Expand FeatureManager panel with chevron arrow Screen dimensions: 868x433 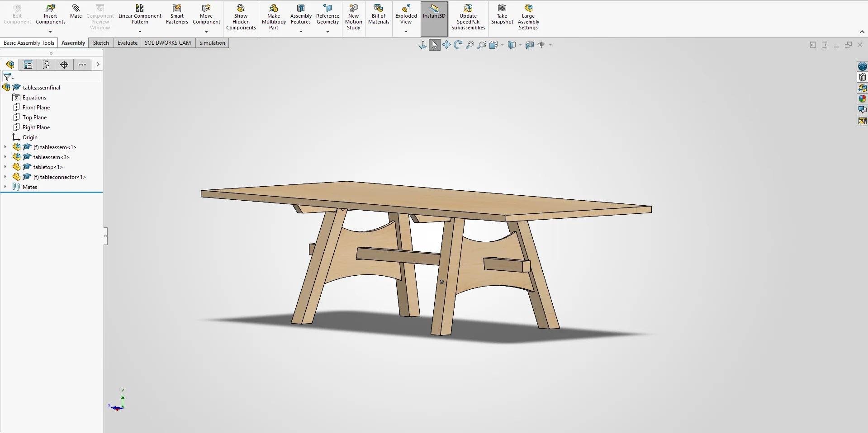(98, 65)
